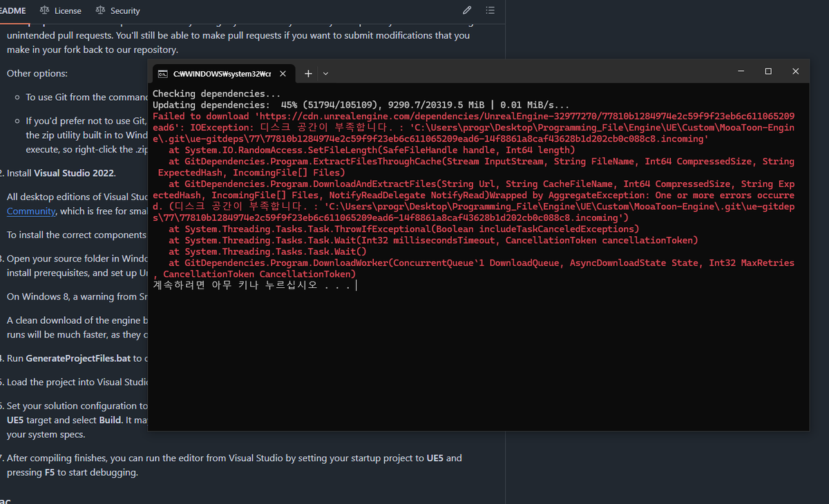Open a new terminal tab with plus button
Image resolution: width=829 pixels, height=504 pixels.
(308, 73)
